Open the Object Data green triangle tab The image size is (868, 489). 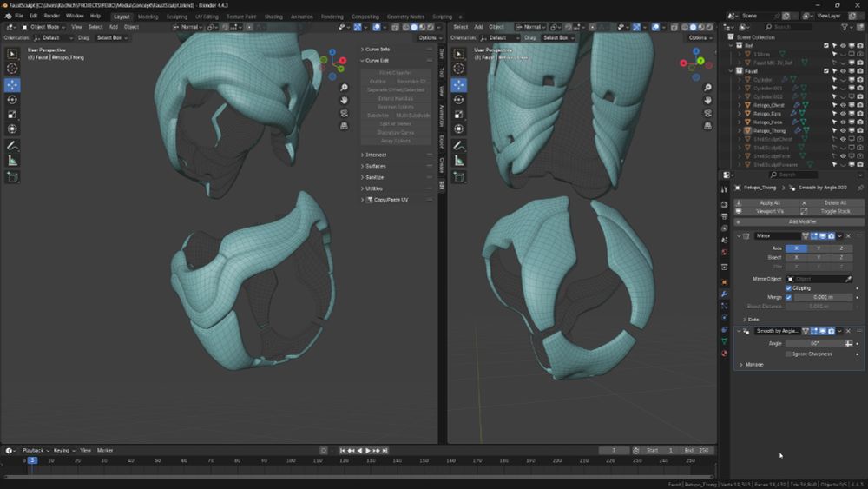pyautogui.click(x=724, y=341)
